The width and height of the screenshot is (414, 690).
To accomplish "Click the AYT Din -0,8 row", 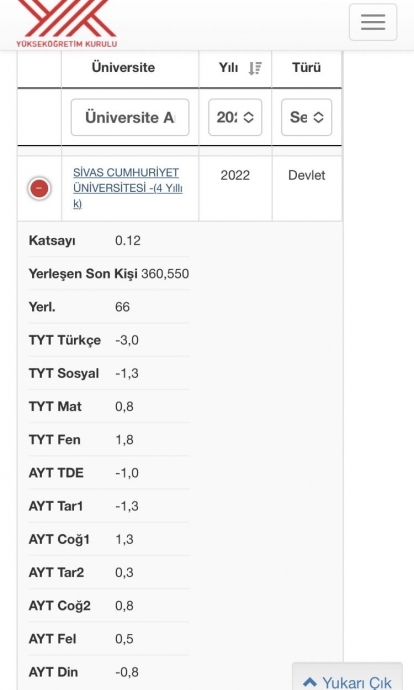I will [109, 672].
